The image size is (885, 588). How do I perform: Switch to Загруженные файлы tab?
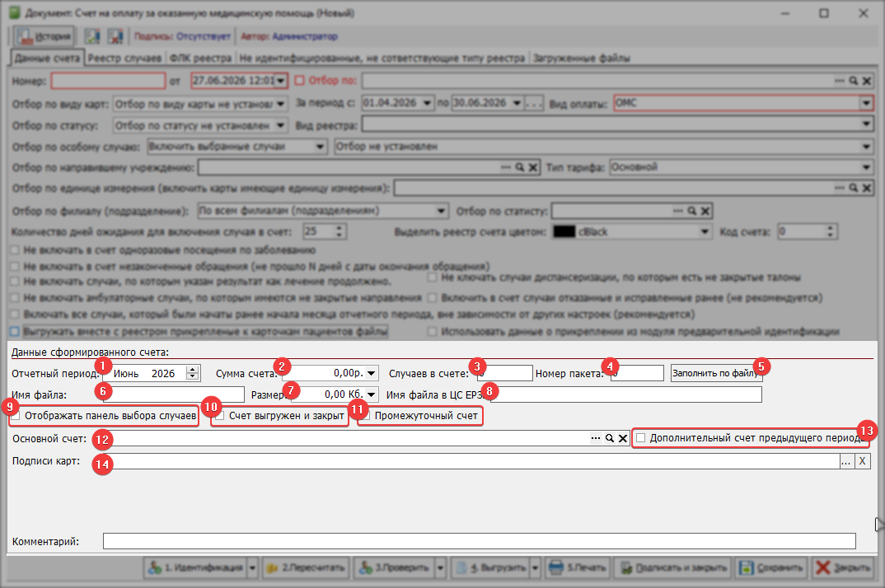[x=581, y=58]
